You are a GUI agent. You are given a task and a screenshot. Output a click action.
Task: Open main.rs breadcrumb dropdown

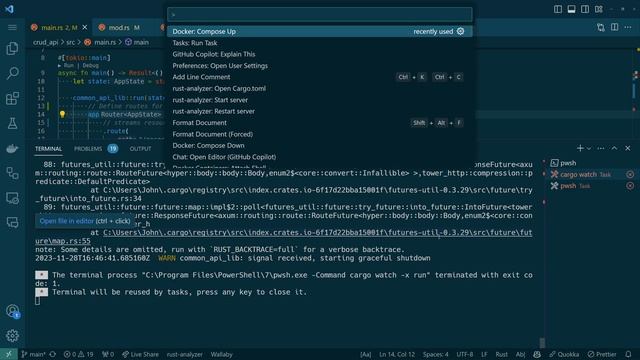tap(100, 42)
